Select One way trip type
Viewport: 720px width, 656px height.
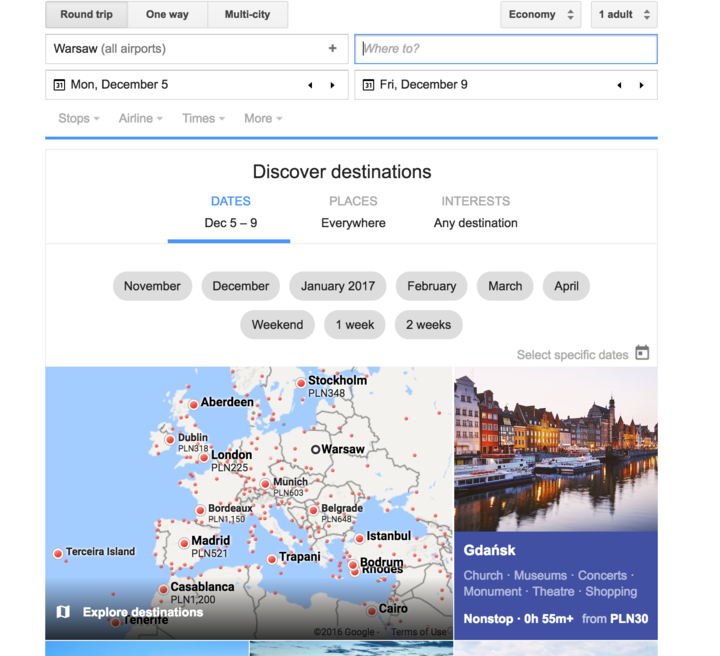pos(168,14)
